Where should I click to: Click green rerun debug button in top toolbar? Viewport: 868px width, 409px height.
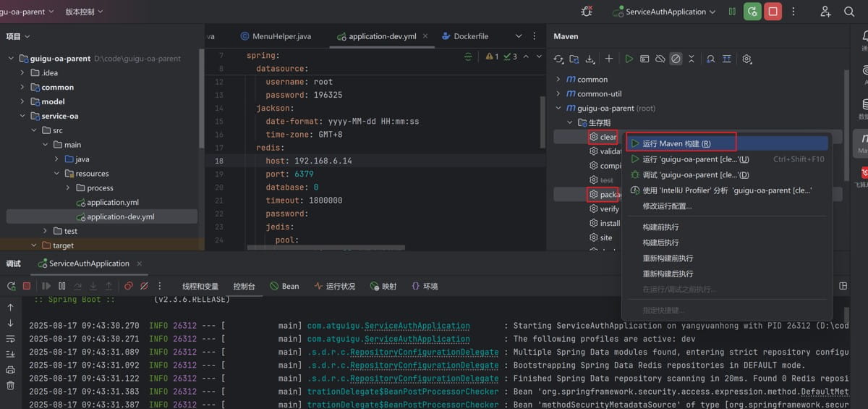[x=752, y=12]
